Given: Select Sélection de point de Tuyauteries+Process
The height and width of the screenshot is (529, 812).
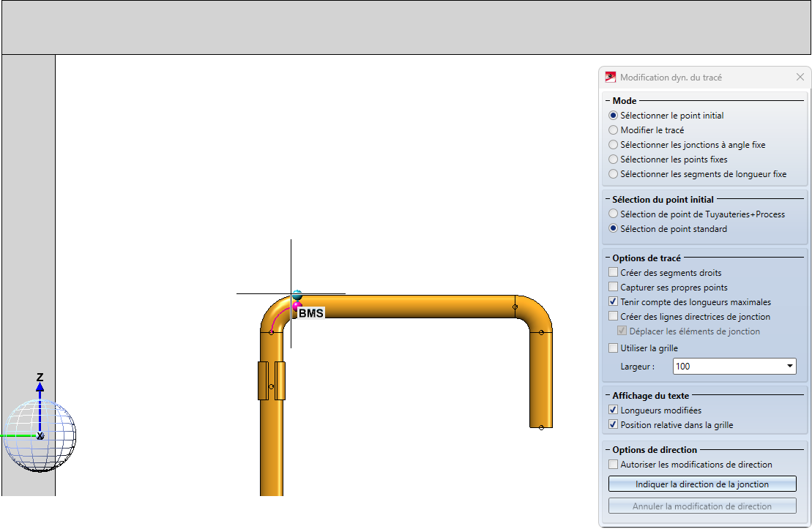Looking at the screenshot, I should (614, 214).
